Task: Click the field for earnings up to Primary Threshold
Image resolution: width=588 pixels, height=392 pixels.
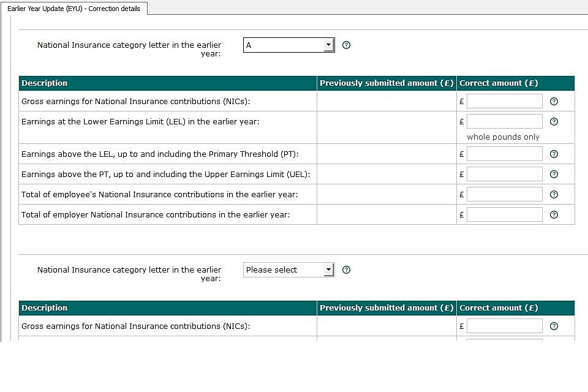Action: click(504, 154)
